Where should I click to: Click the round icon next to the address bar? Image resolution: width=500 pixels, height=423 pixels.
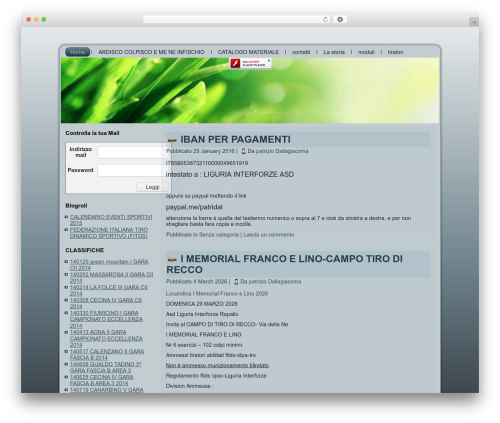point(340,20)
